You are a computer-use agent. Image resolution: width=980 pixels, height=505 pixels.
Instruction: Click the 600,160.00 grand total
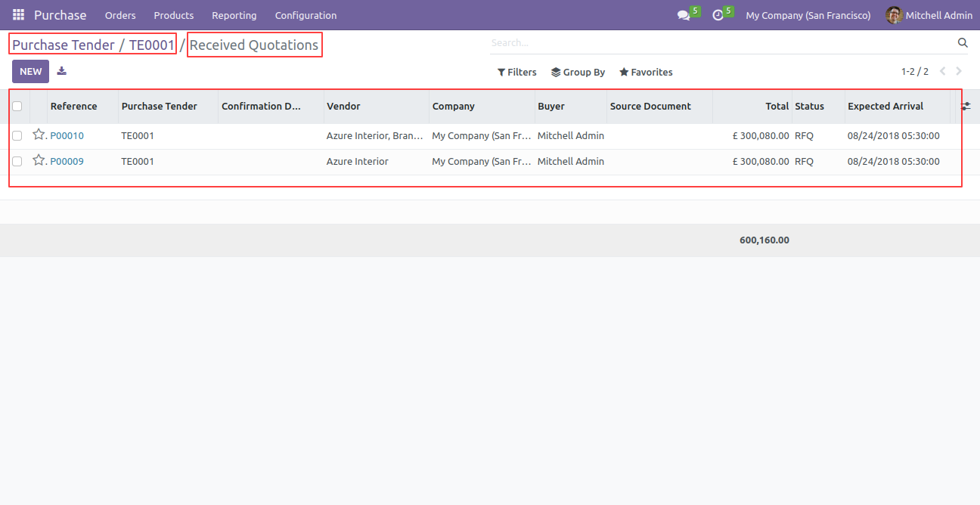[764, 240]
